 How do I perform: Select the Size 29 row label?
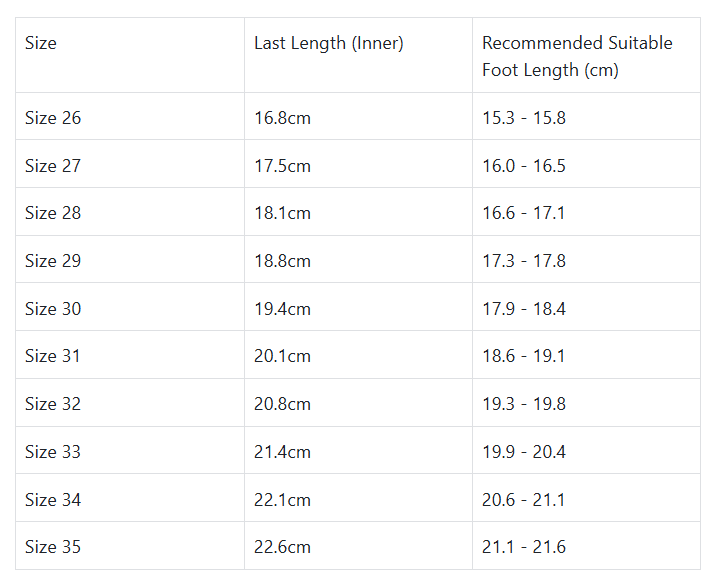(x=53, y=261)
